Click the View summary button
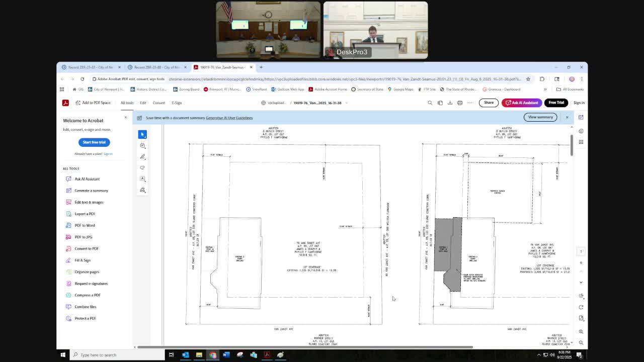Viewport: 644px width, 362px height. [x=540, y=117]
